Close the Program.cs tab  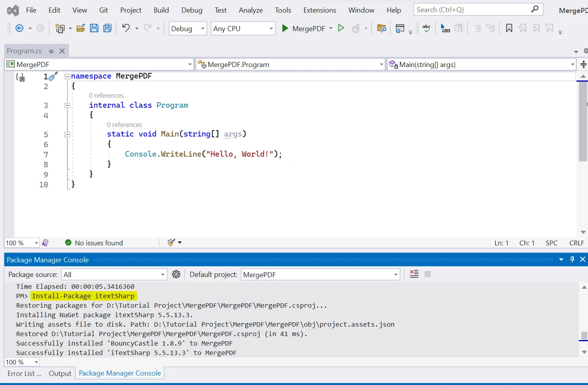pyautogui.click(x=62, y=51)
